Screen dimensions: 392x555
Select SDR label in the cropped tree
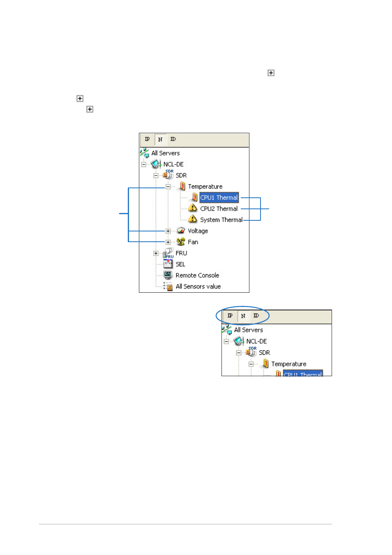264,352
